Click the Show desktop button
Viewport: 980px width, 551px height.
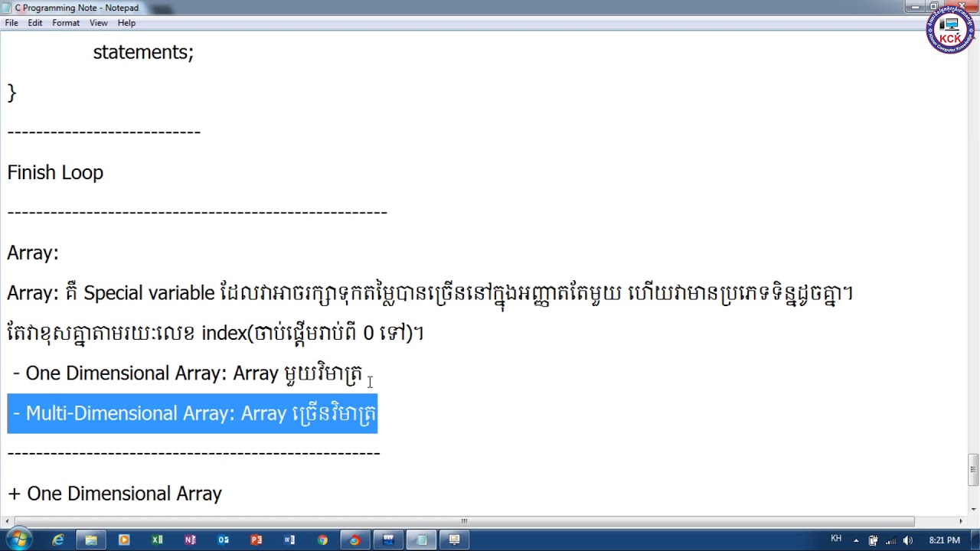click(x=974, y=540)
